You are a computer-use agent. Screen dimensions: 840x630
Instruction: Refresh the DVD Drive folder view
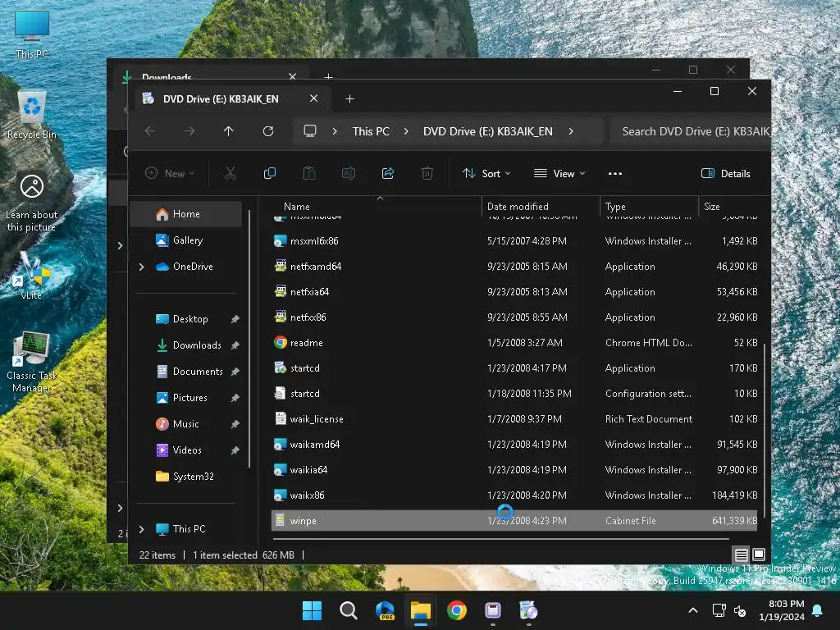(268, 131)
